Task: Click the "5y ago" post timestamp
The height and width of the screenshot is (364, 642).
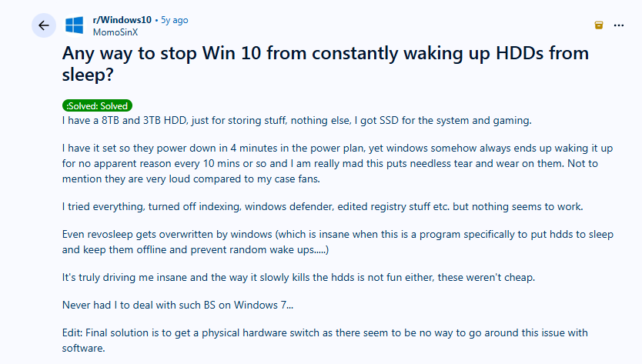Action: 174,20
